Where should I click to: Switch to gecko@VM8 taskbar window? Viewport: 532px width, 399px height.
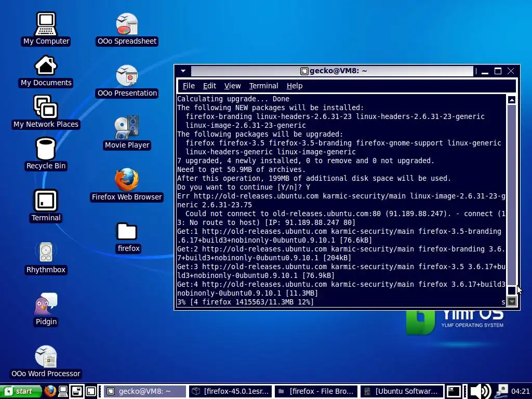click(x=144, y=391)
